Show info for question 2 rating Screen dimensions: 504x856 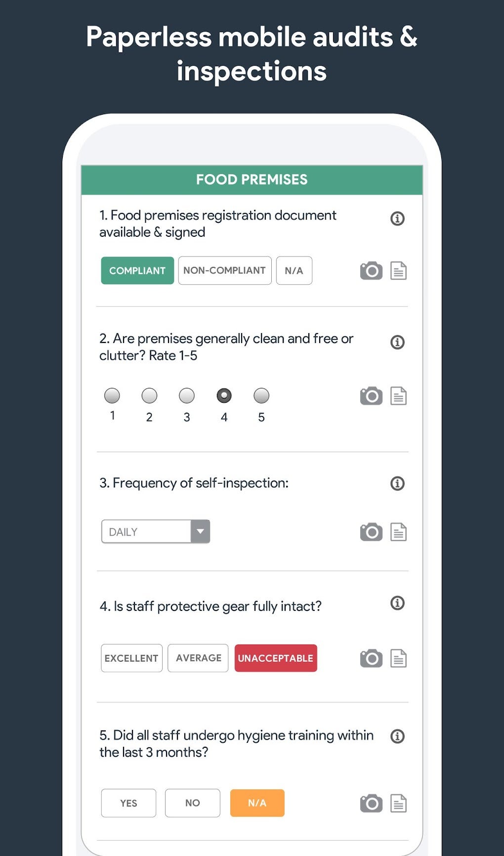pos(397,342)
